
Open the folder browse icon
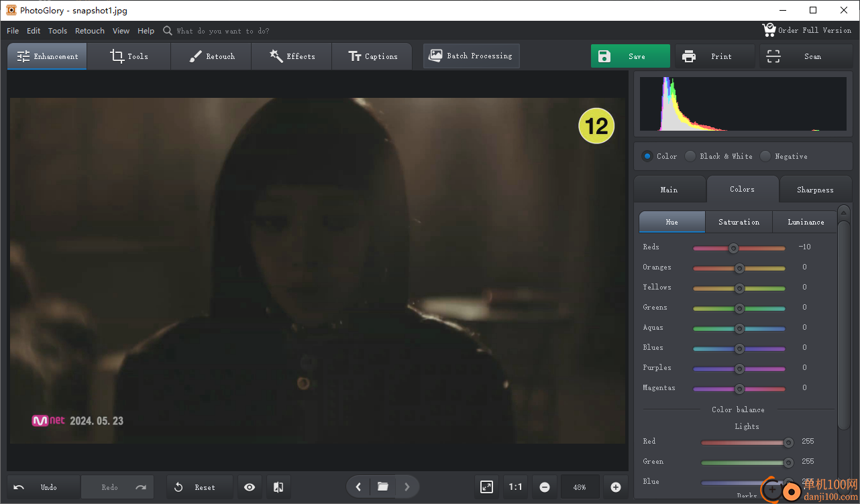[x=382, y=487]
